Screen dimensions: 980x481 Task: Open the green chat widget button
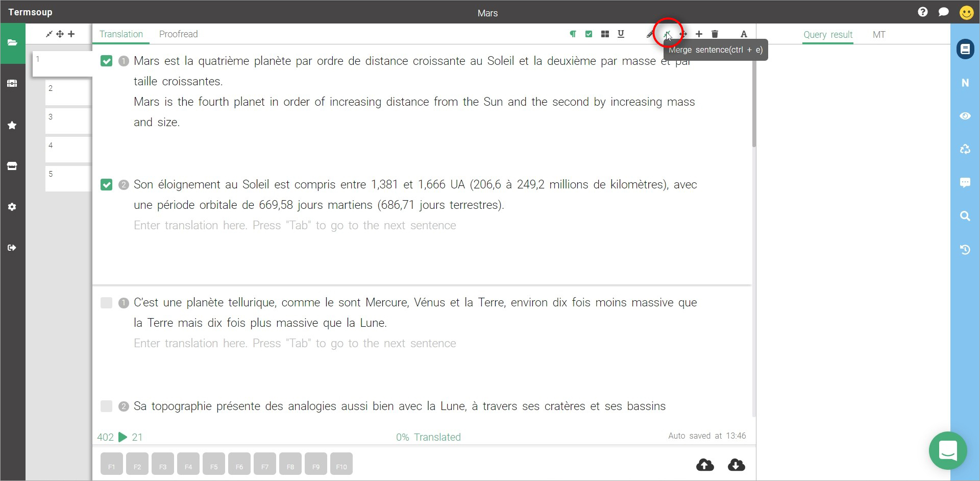[x=948, y=451]
